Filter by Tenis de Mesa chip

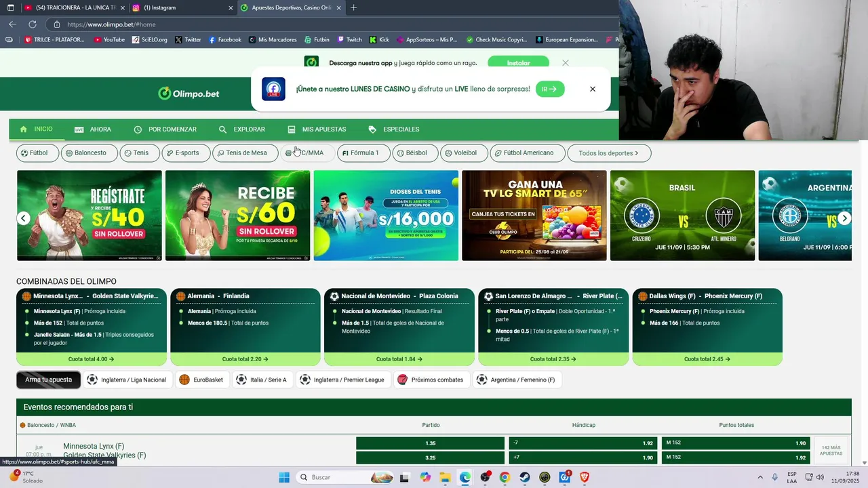pyautogui.click(x=245, y=153)
